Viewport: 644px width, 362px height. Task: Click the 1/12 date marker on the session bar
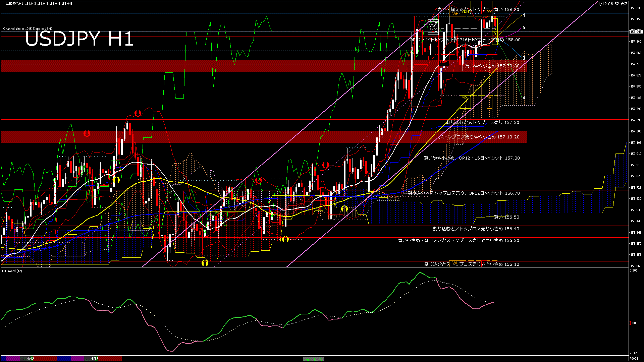[31, 359]
